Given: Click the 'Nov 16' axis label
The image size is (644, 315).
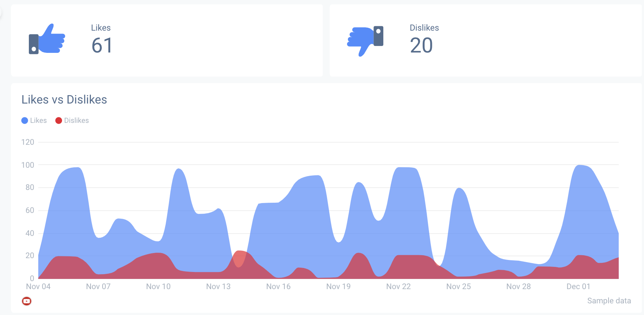Looking at the screenshot, I should (x=279, y=287).
